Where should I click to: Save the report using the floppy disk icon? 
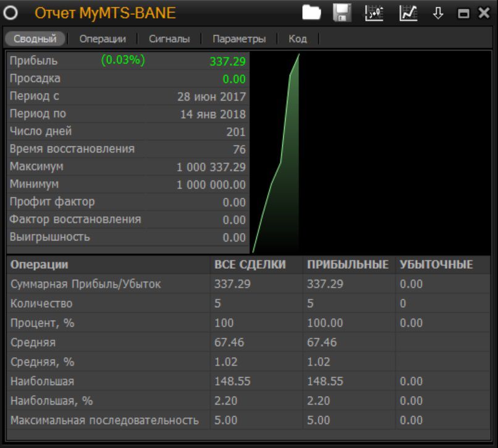click(342, 13)
